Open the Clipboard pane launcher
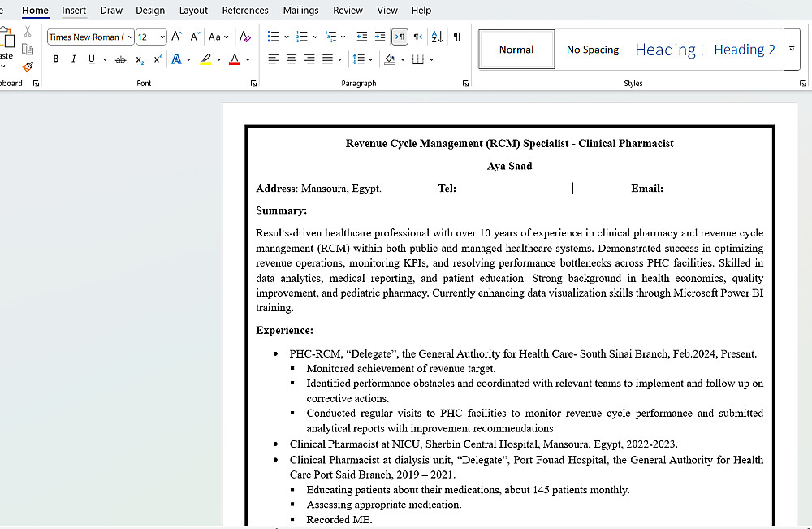 click(36, 84)
